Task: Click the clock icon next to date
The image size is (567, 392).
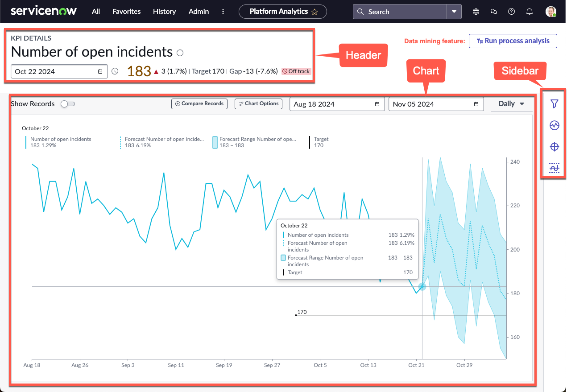Action: pyautogui.click(x=115, y=71)
